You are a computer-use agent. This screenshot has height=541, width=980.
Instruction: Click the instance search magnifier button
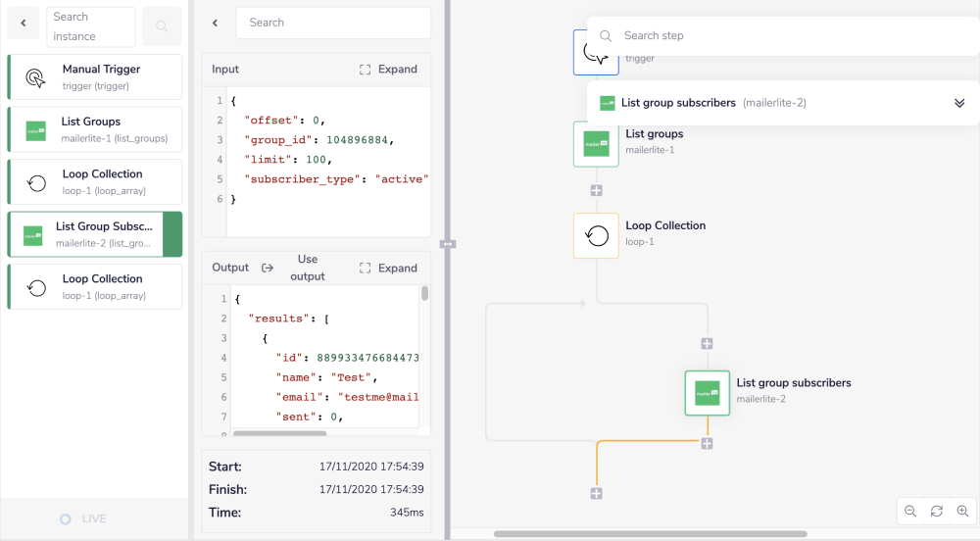click(x=162, y=26)
